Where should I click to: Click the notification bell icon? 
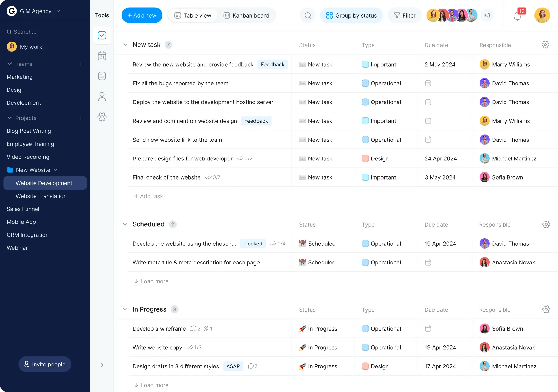518,15
